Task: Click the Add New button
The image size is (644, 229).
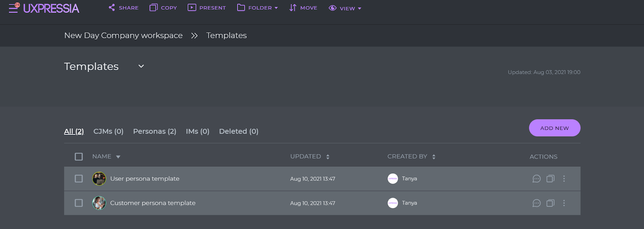Action: (554, 128)
